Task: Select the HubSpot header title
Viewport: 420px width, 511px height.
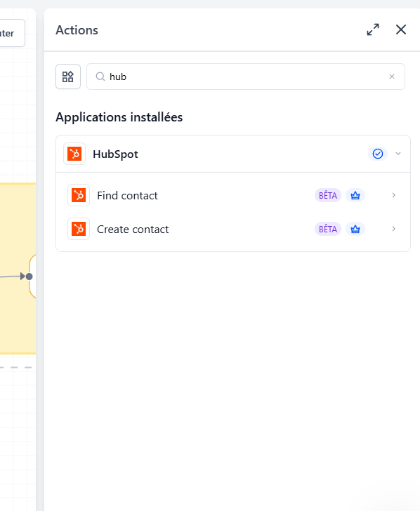Action: [115, 154]
